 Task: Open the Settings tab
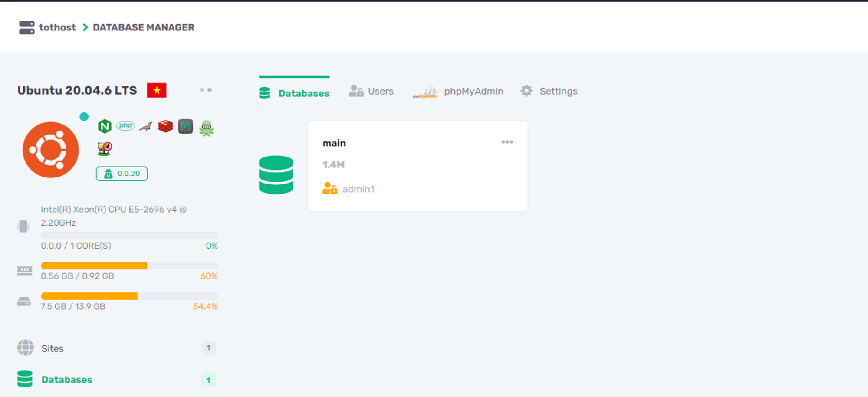point(549,91)
